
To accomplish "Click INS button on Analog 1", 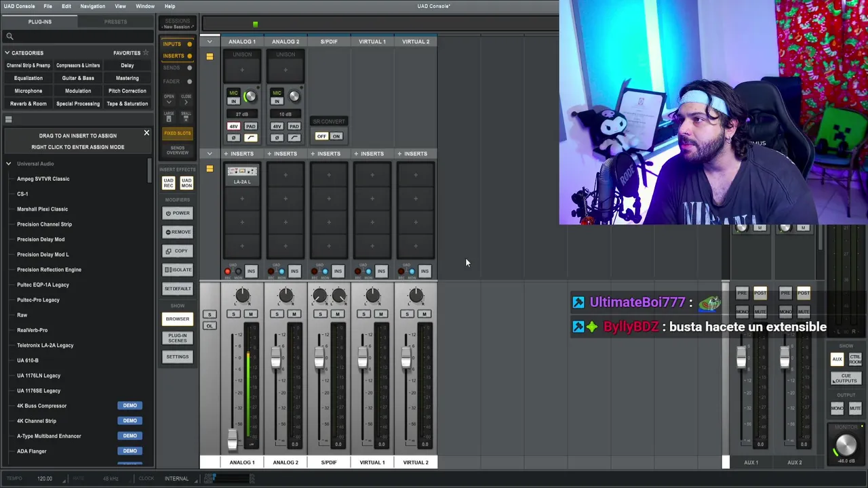I will tap(251, 272).
